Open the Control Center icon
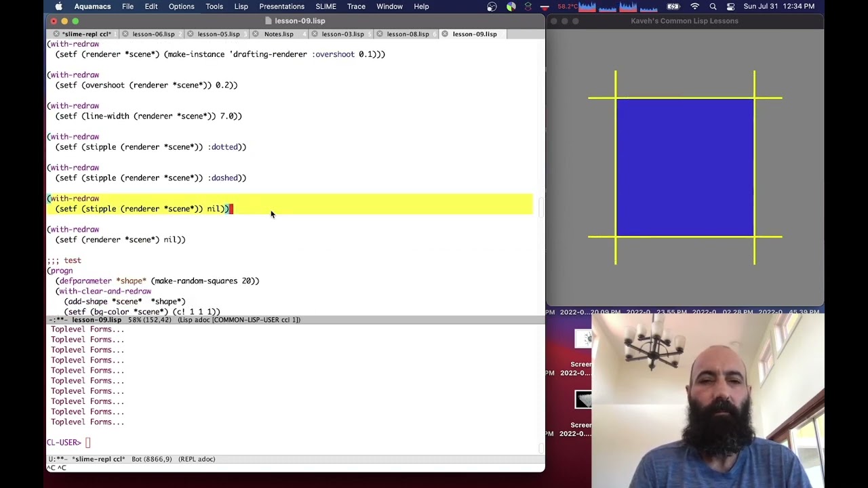This screenshot has height=488, width=868. [x=730, y=6]
